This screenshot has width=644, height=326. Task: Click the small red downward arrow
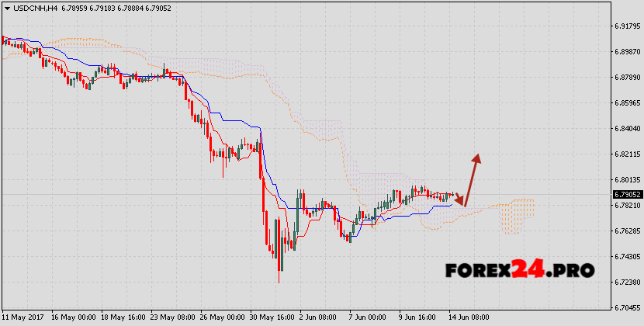click(459, 199)
